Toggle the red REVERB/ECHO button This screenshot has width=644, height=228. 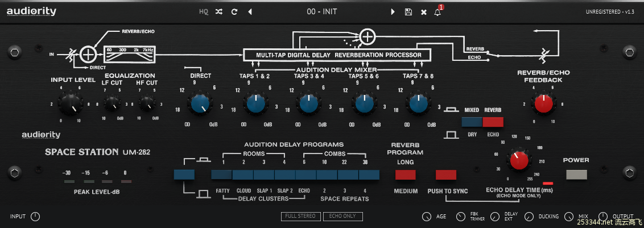click(x=493, y=122)
